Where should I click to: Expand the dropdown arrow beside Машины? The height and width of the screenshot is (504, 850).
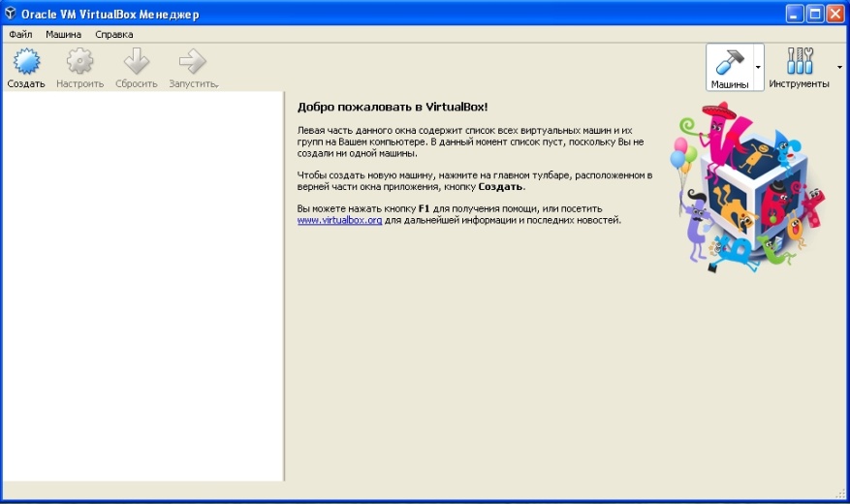(x=758, y=67)
